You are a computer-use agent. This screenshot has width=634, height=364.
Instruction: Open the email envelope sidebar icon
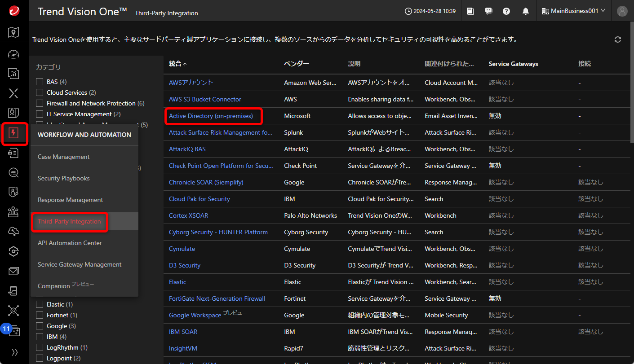(14, 271)
